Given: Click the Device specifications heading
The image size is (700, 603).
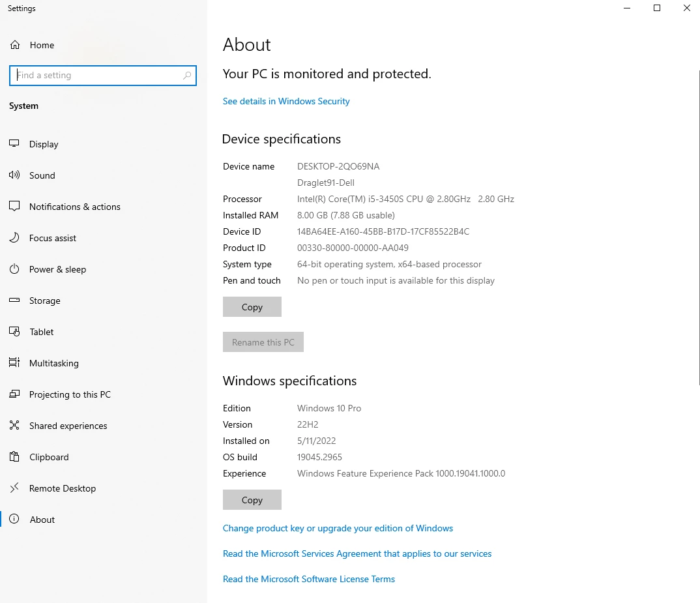Looking at the screenshot, I should click(x=282, y=140).
